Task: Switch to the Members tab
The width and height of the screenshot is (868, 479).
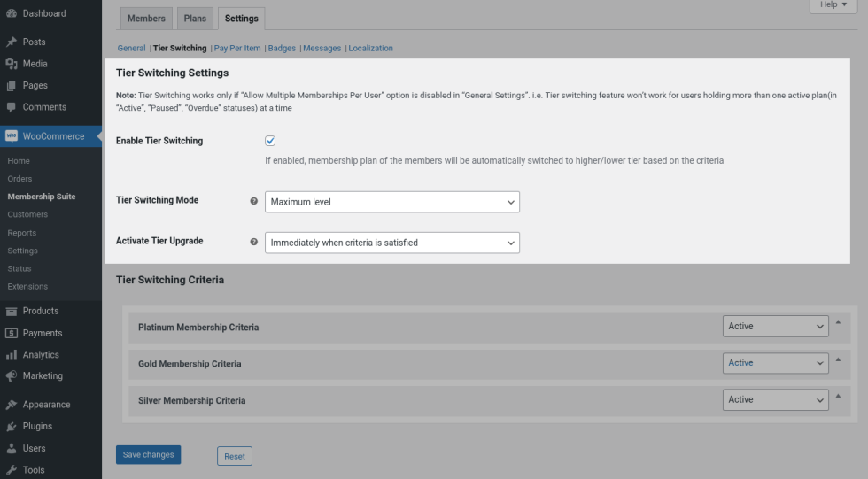Action: (x=146, y=19)
